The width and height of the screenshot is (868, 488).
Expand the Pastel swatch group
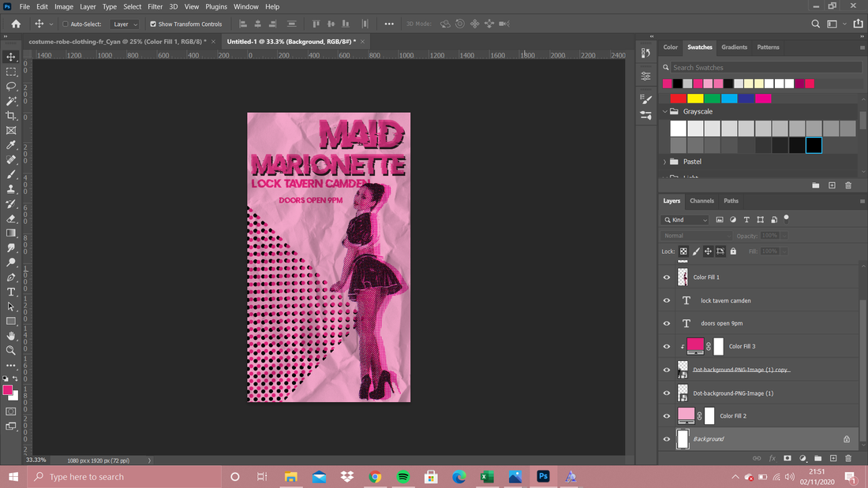pos(665,162)
